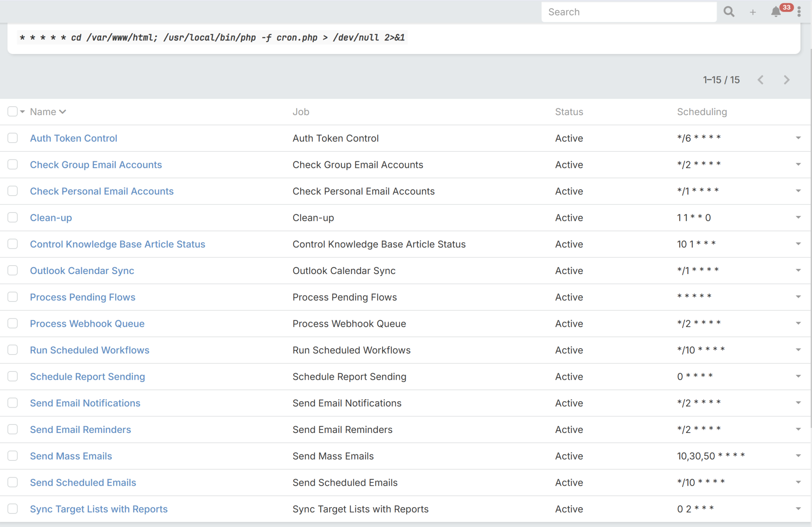812x527 pixels.
Task: Open Send Scheduled Emails link
Action: [x=83, y=483]
